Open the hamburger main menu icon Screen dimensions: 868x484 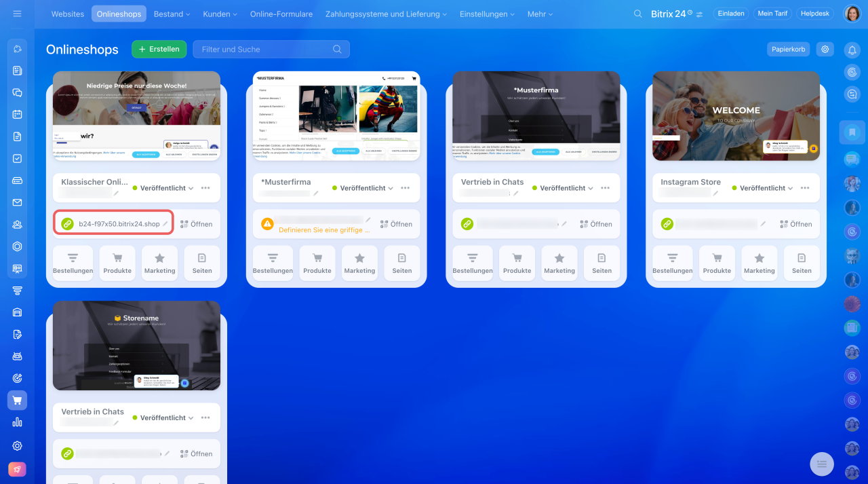(x=17, y=14)
